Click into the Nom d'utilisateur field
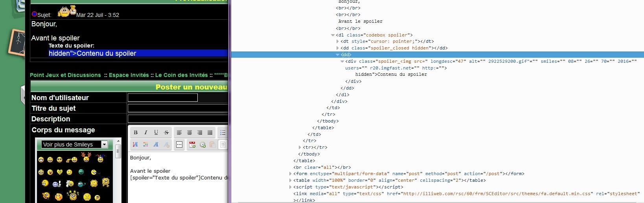644x203 pixels. (163, 97)
